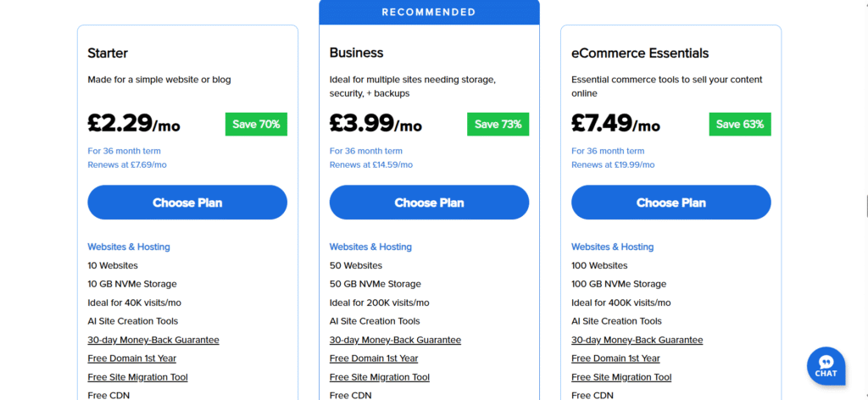Click Starter's Websites & Hosting heading
This screenshot has width=868, height=400.
(129, 247)
